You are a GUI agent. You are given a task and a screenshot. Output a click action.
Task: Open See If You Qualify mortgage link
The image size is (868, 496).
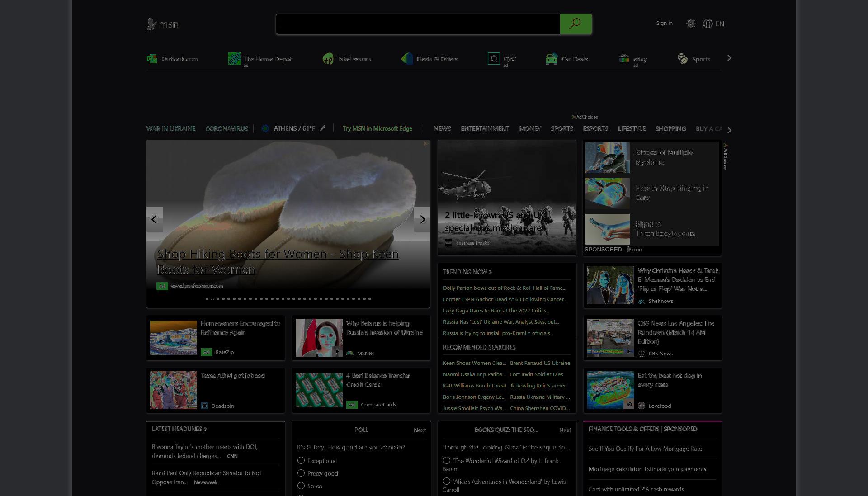tap(645, 449)
